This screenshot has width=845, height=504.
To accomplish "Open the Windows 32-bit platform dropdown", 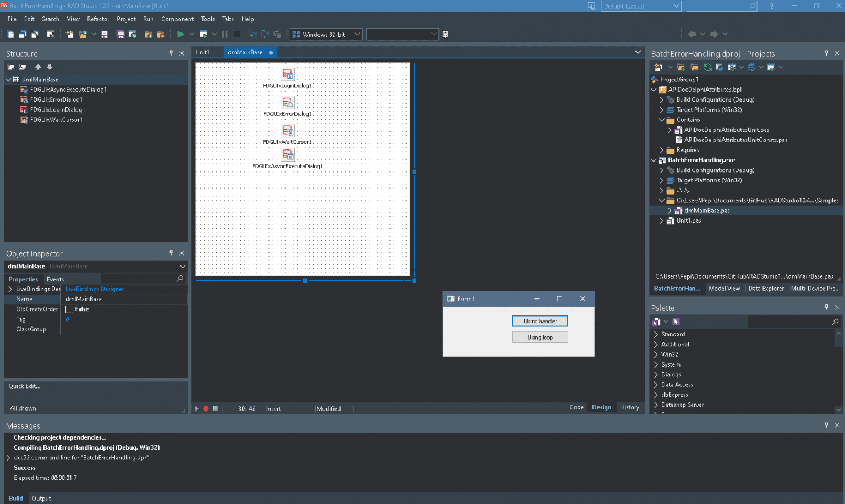I will click(x=357, y=34).
